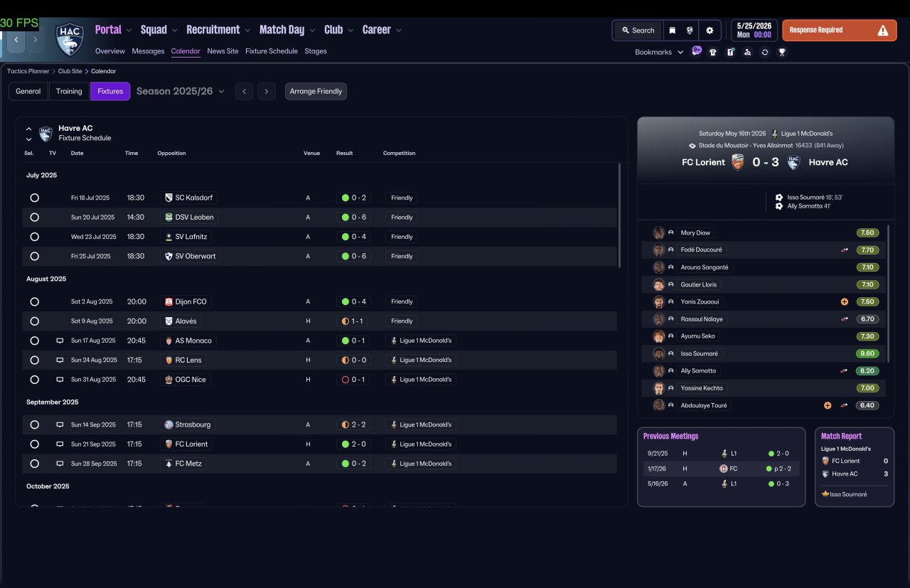This screenshot has width=910, height=588.
Task: Open the Messages sub-tab
Action: 148,51
